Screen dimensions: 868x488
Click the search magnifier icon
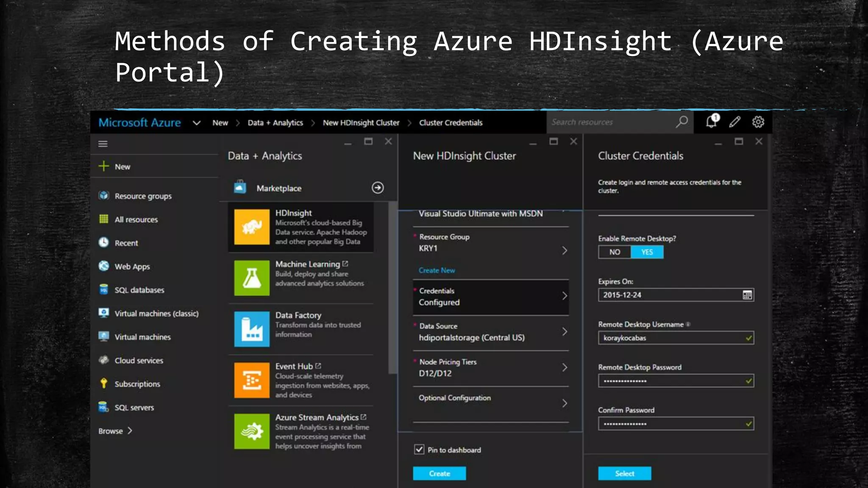pyautogui.click(x=682, y=122)
